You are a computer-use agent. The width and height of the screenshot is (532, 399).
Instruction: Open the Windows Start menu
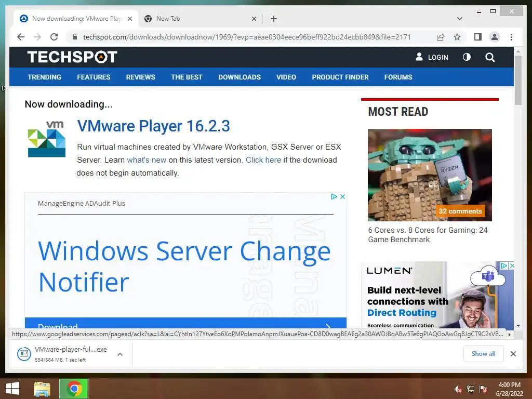tap(12, 389)
